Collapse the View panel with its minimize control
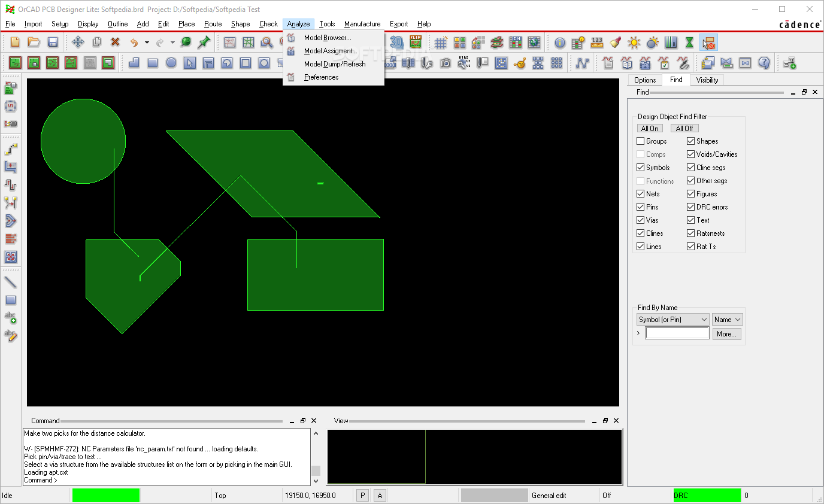Screen dimensions: 824x504 tap(593, 421)
